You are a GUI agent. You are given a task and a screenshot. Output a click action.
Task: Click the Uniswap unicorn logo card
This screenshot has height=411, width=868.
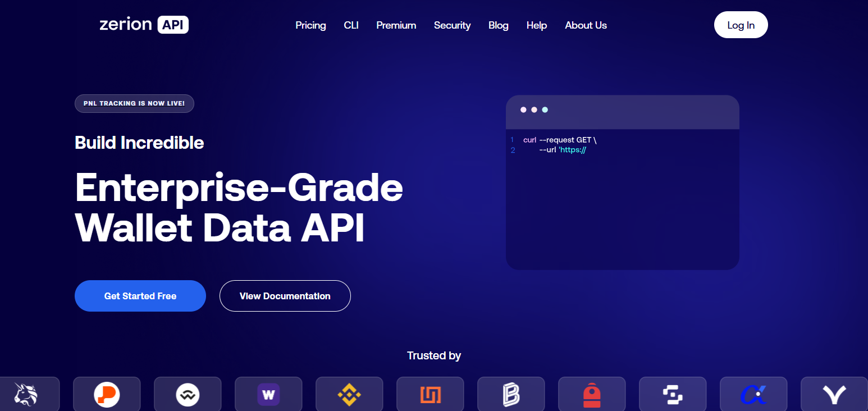26,394
